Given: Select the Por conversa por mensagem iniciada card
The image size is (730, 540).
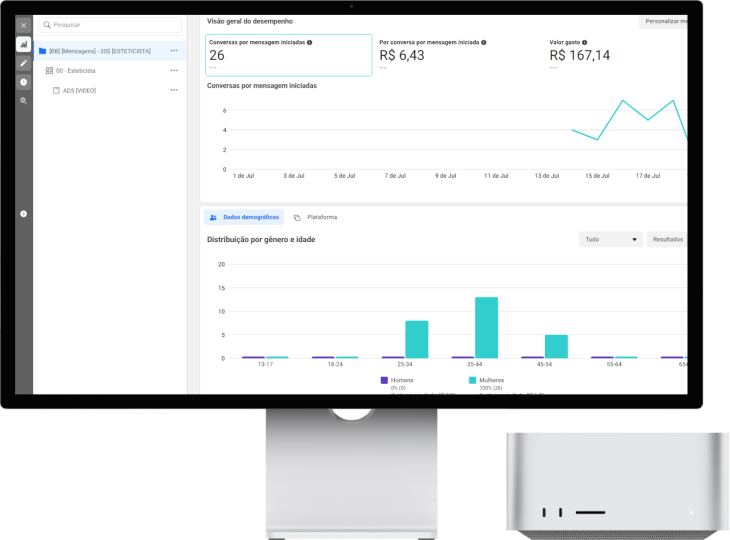Looking at the screenshot, I should 459,55.
